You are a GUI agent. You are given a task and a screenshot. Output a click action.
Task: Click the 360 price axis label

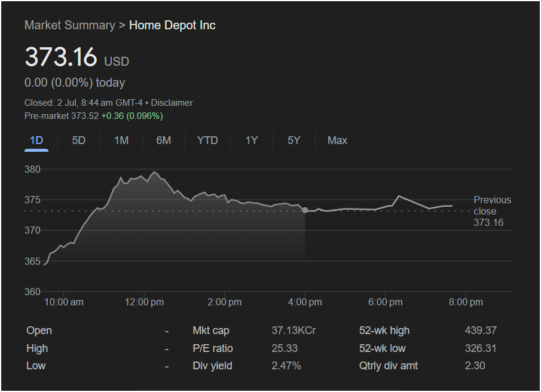pos(32,292)
